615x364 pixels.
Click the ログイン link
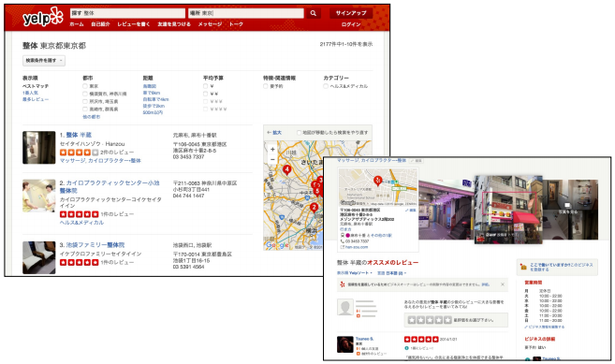pyautogui.click(x=351, y=24)
